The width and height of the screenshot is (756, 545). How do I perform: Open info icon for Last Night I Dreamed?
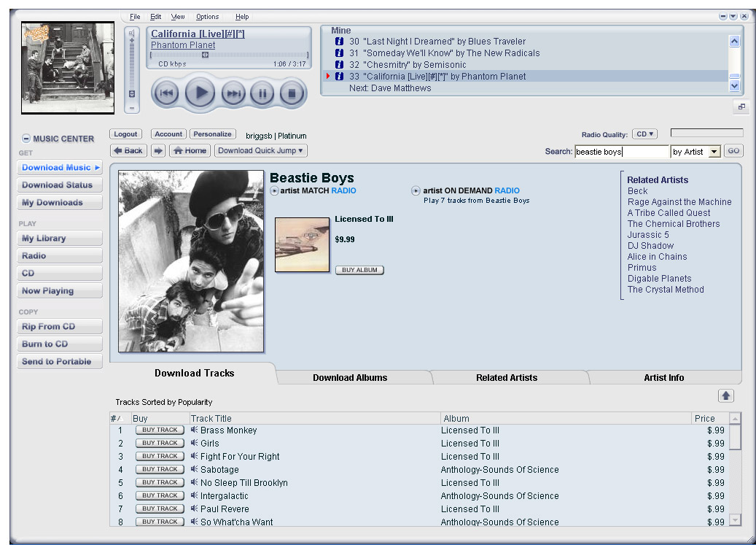click(x=339, y=42)
